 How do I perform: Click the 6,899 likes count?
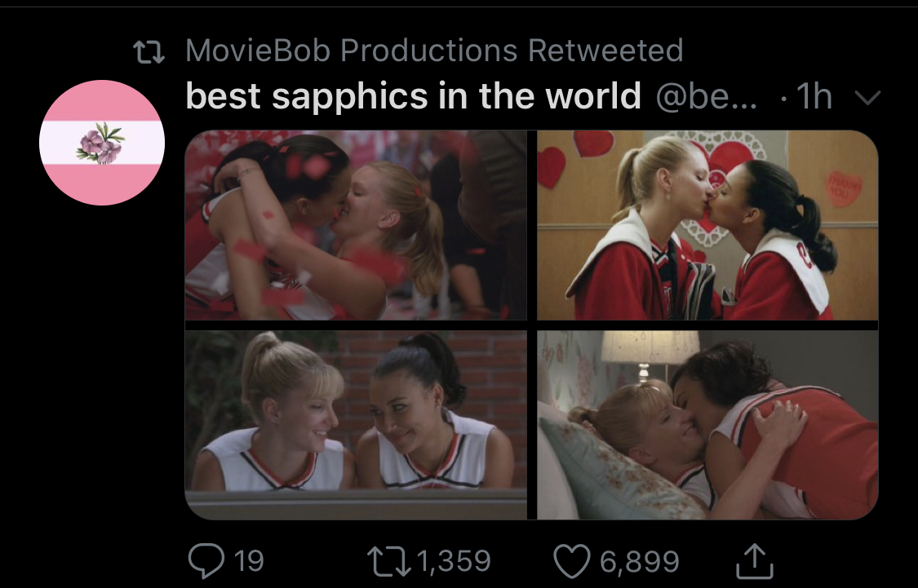tap(639, 562)
